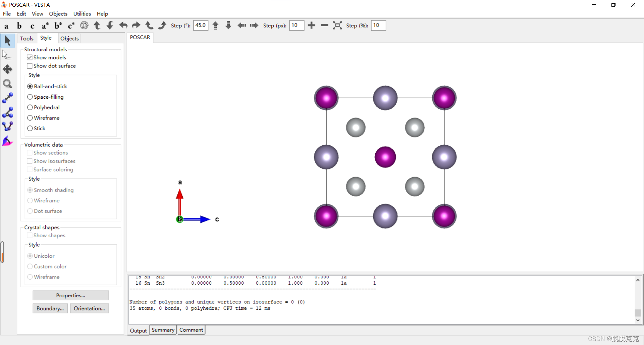Click output panel scroll down arrow
This screenshot has height=345, width=644.
pyautogui.click(x=638, y=320)
